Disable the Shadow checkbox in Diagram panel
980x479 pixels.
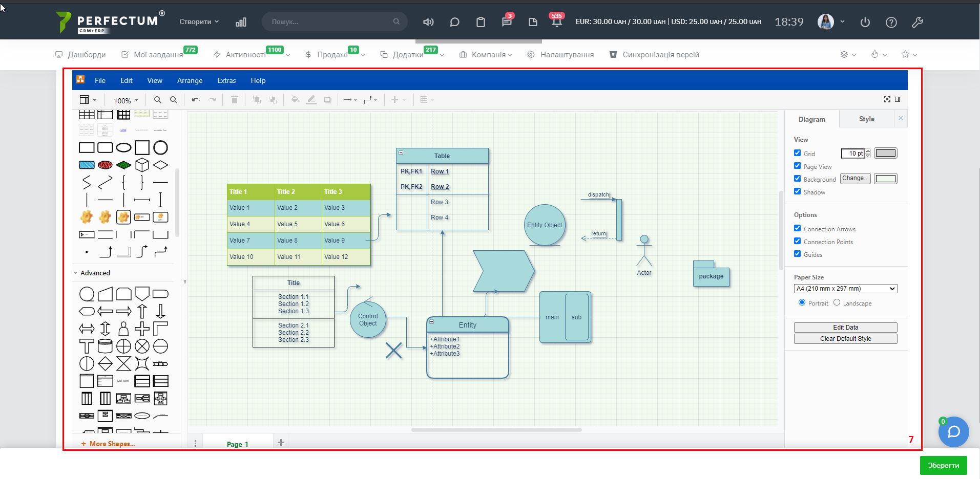point(797,191)
